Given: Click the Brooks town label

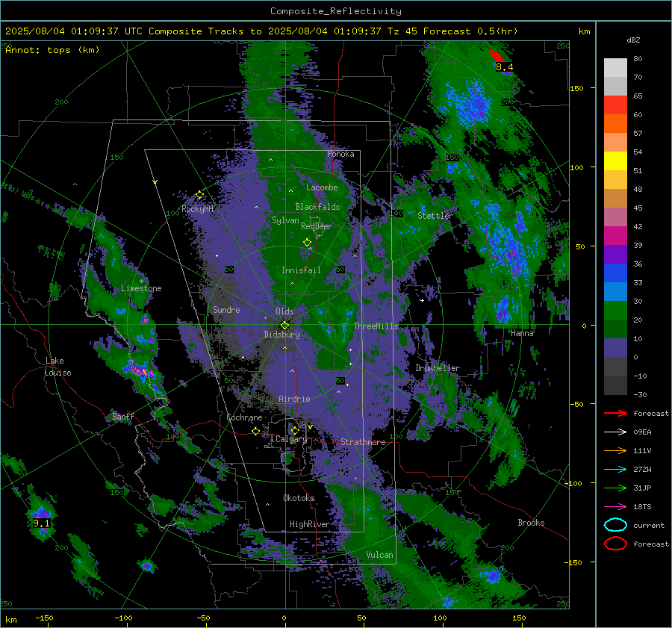Looking at the screenshot, I should (531, 523).
